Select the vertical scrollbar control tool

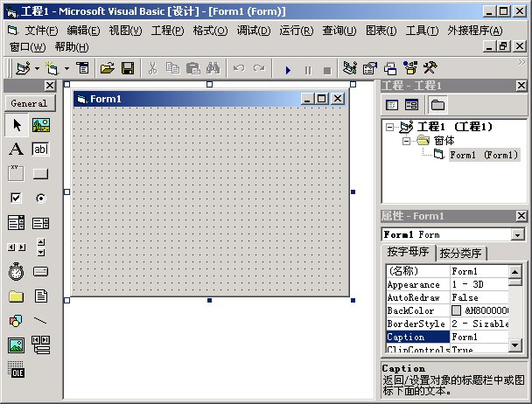point(41,247)
